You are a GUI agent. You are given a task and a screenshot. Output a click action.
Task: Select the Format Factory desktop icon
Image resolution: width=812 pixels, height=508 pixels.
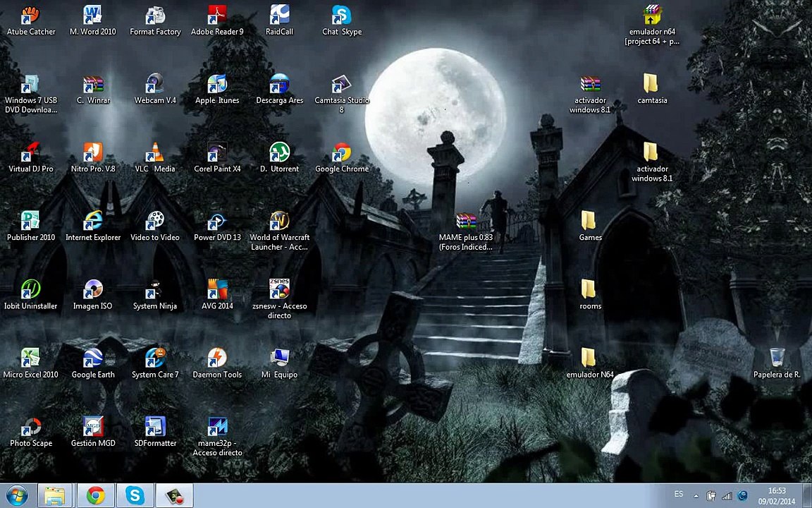point(155,17)
